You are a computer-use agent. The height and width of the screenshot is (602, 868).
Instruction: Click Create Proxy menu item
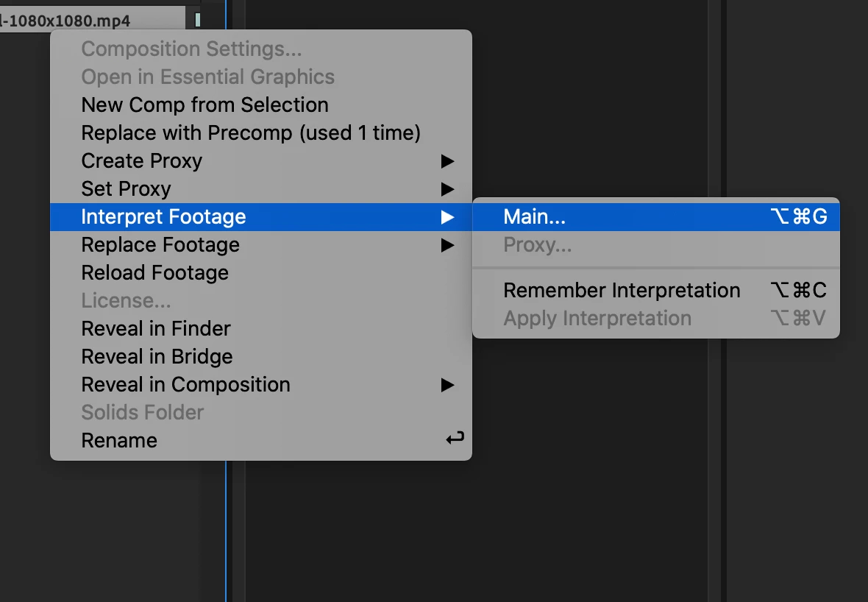coord(141,161)
